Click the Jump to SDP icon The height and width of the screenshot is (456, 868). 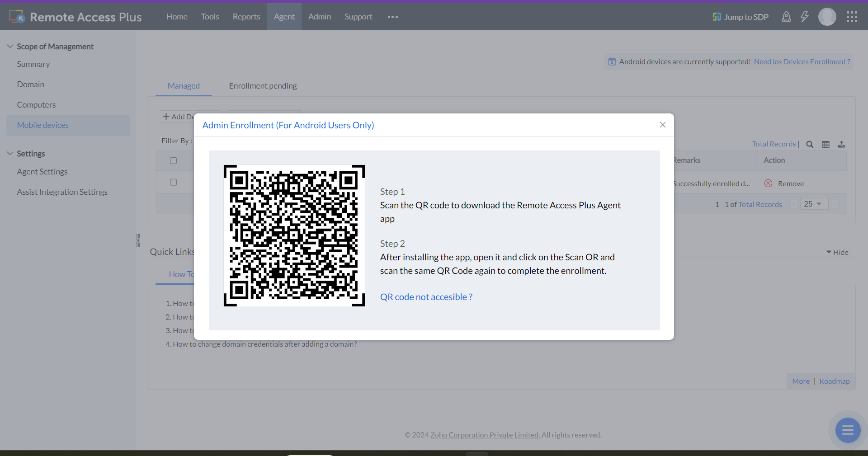pyautogui.click(x=717, y=17)
